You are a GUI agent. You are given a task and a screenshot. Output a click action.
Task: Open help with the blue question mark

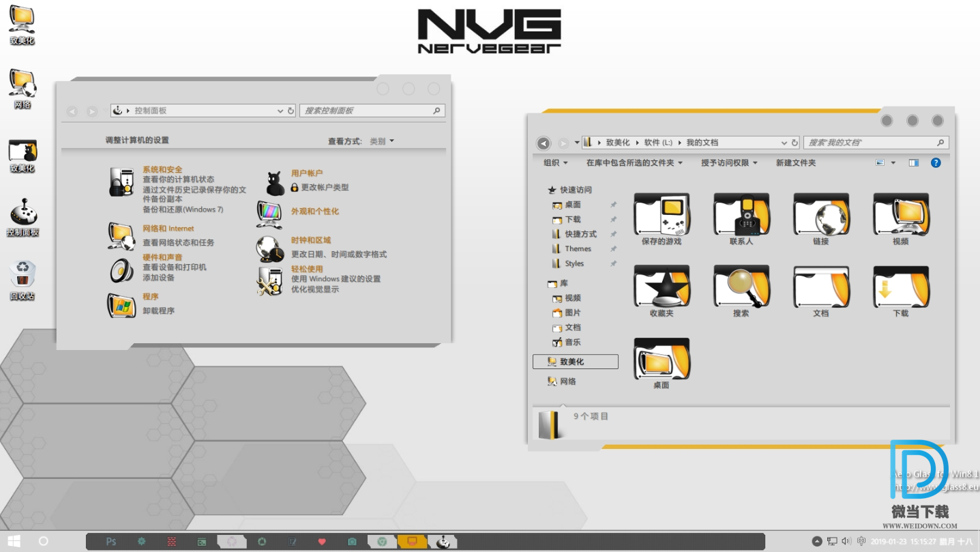936,162
